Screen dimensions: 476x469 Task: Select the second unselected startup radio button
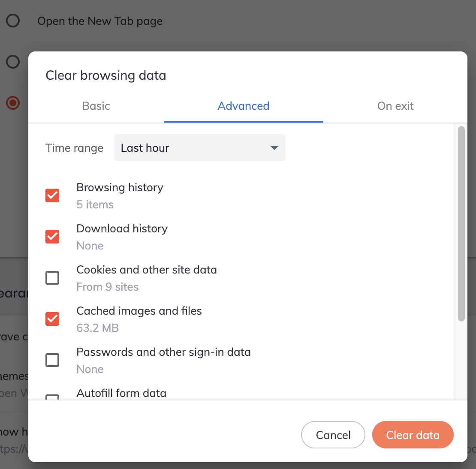(13, 62)
